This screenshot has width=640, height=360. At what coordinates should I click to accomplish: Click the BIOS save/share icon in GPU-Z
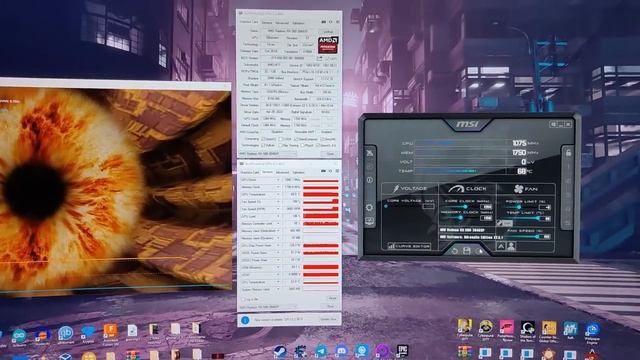[x=319, y=58]
